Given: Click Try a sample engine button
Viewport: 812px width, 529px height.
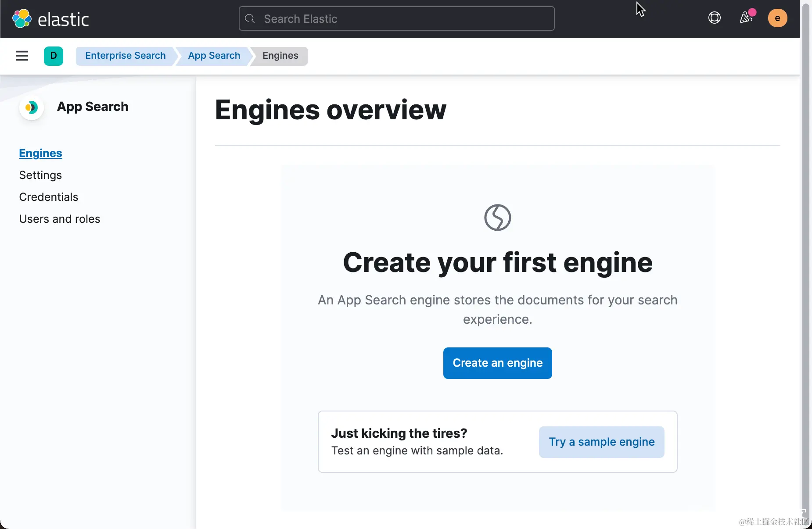Looking at the screenshot, I should 602,442.
